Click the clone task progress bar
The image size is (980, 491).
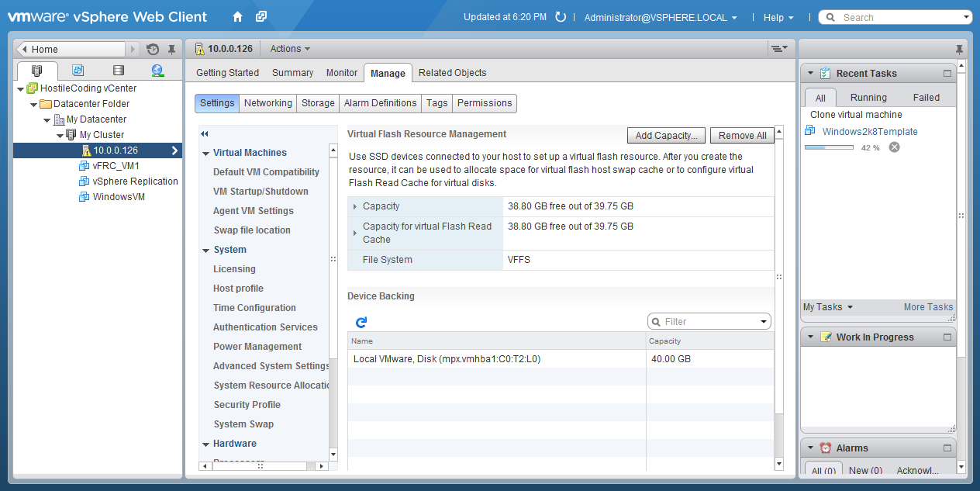click(x=829, y=147)
